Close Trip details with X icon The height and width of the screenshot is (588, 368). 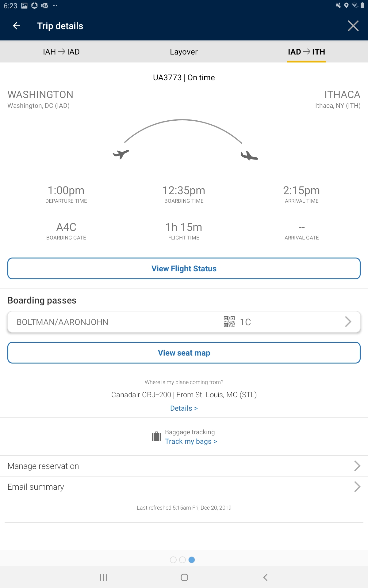tap(353, 26)
